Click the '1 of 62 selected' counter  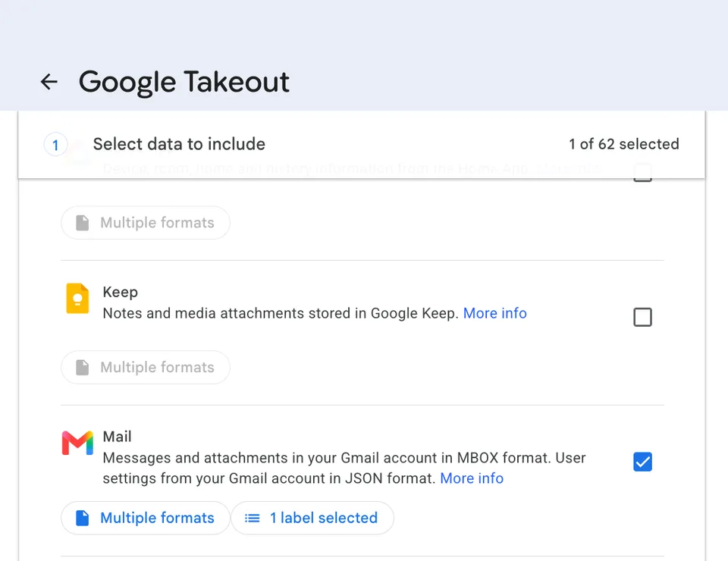(624, 144)
